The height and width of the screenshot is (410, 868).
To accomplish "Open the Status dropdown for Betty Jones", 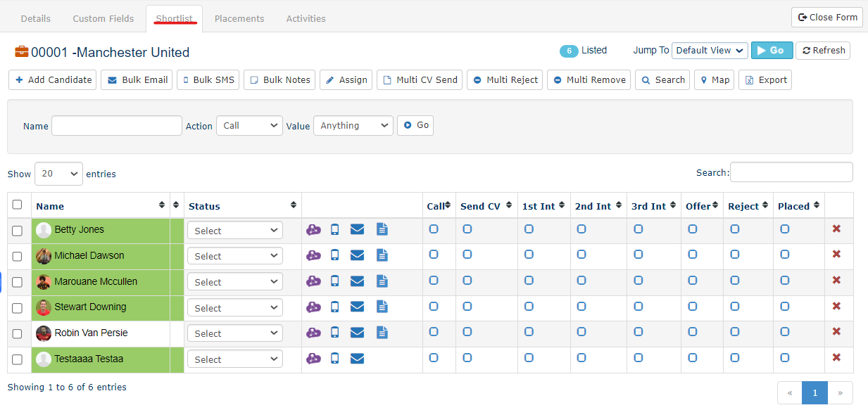I will [x=234, y=231].
